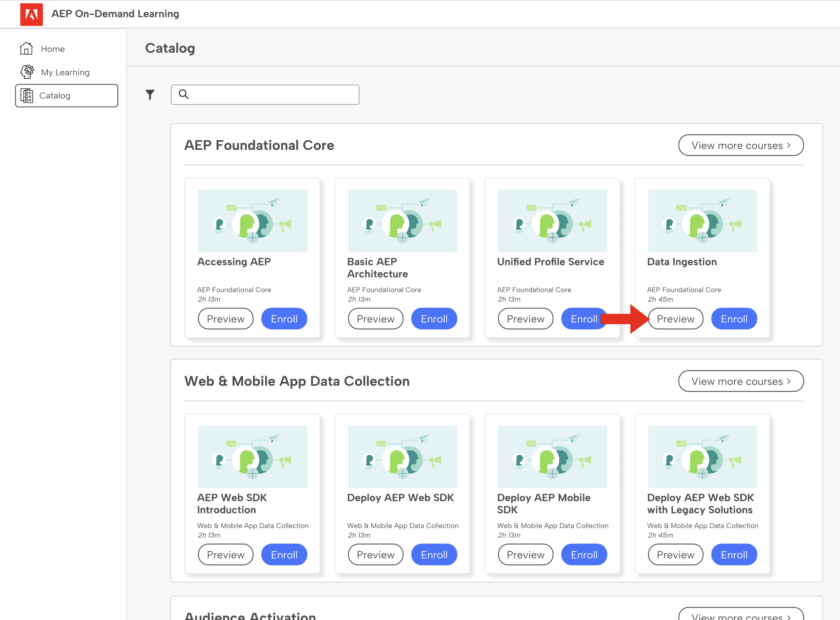Image resolution: width=840 pixels, height=620 pixels.
Task: Click the Unified Profile Service title
Action: 550,262
